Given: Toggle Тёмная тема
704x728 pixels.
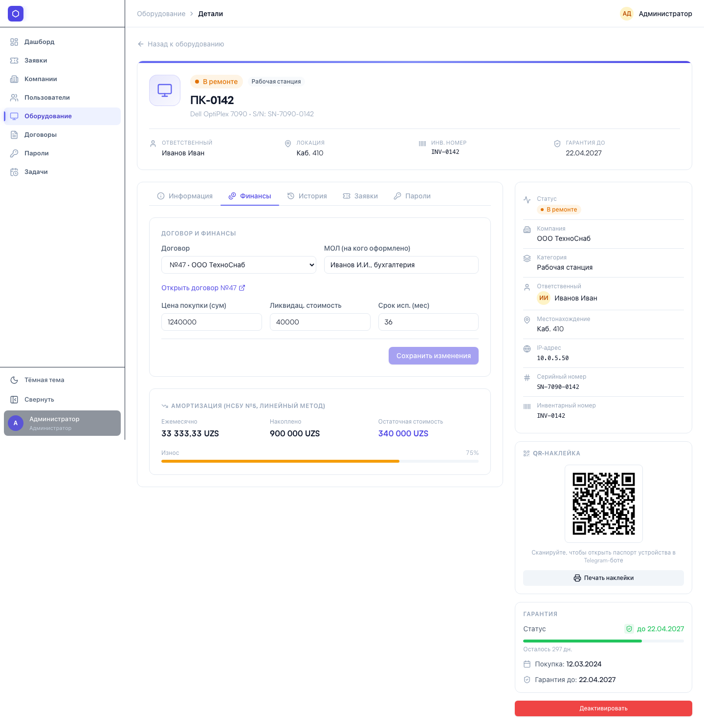Looking at the screenshot, I should (x=62, y=380).
